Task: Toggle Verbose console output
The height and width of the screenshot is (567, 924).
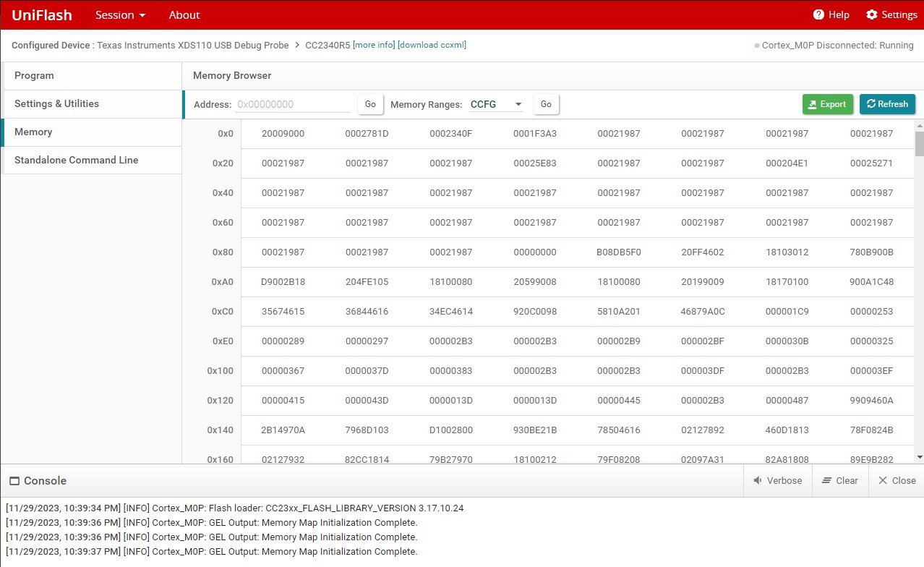Action: click(x=777, y=480)
